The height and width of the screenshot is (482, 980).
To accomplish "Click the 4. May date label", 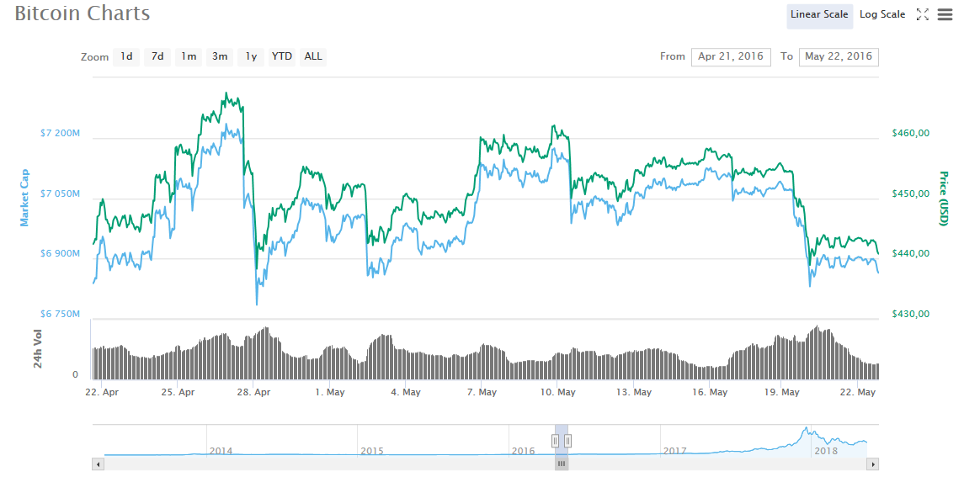I will tap(405, 393).
